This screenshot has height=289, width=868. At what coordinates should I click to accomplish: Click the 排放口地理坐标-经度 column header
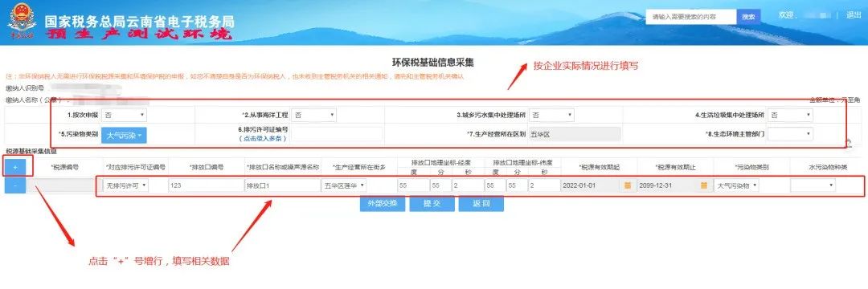click(x=440, y=162)
